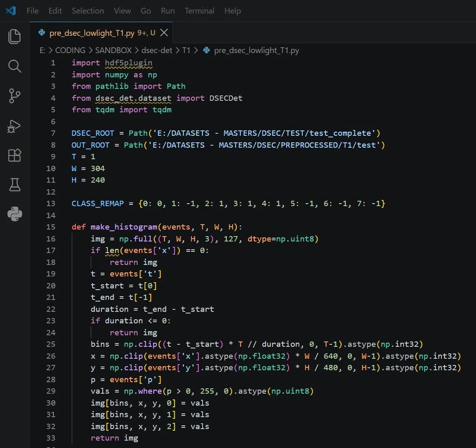This screenshot has height=448, width=476.
Task: Open the View menu
Action: click(x=122, y=11)
